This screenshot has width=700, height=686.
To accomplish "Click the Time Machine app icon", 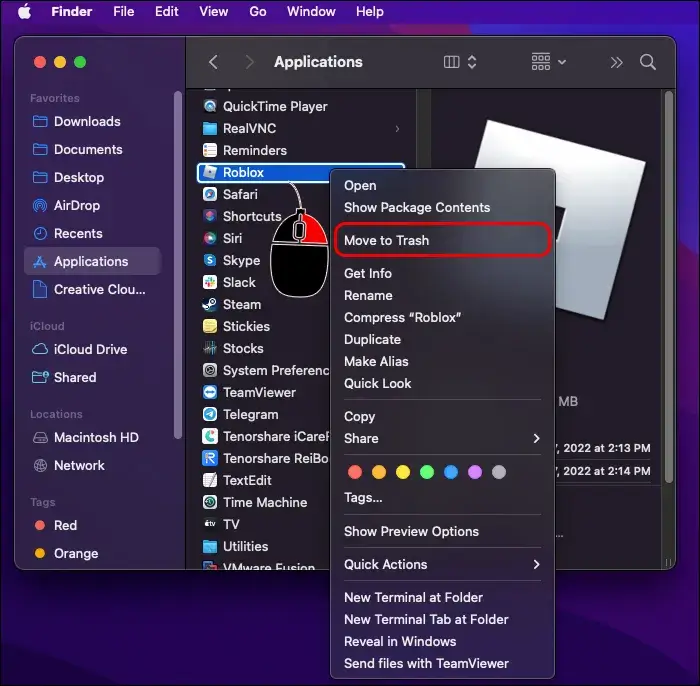I will [x=210, y=502].
